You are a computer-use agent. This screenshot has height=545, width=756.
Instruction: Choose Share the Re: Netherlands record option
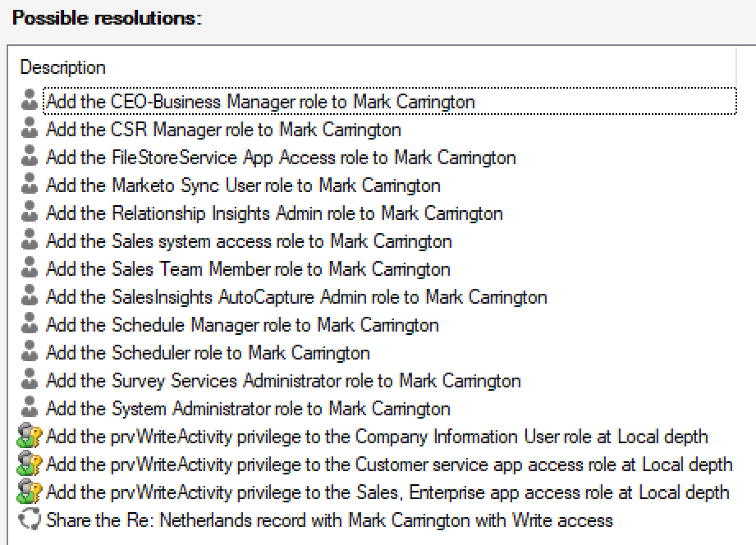329,520
